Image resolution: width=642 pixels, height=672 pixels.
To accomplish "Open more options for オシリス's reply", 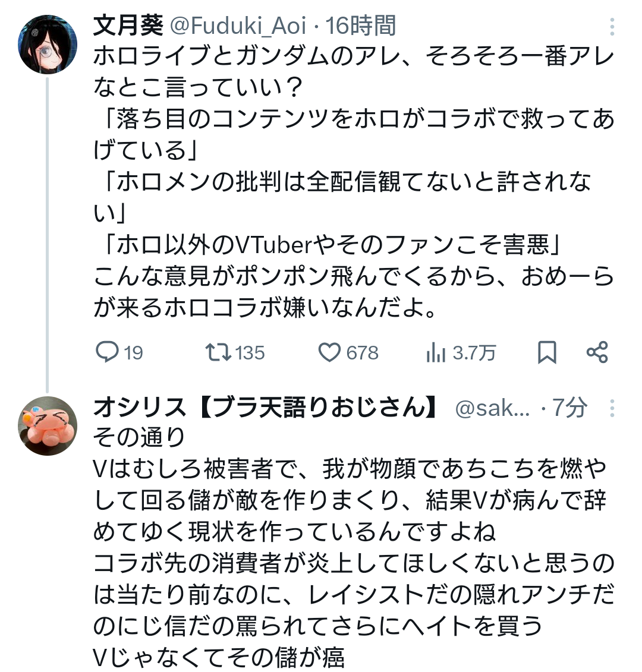I will [612, 408].
